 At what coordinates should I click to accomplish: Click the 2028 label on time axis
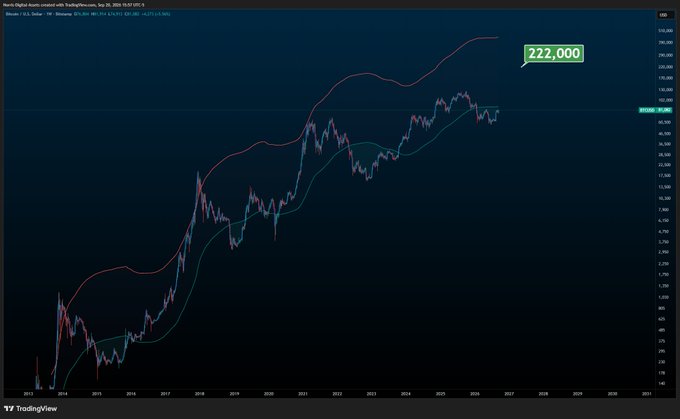point(543,394)
